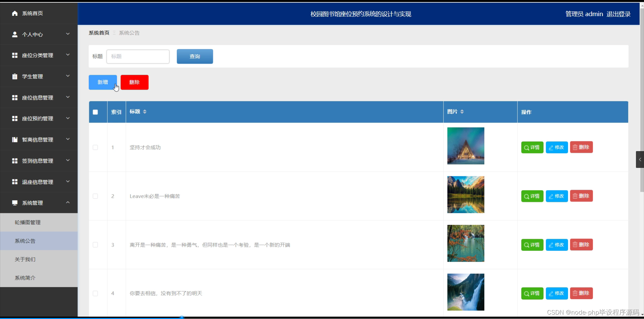This screenshot has height=319, width=644.
Task: Select 系统首页 in the breadcrumb
Action: pyautogui.click(x=99, y=33)
